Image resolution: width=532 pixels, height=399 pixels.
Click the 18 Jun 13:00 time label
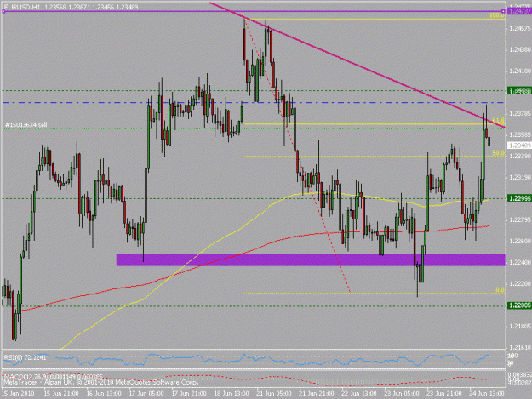pos(232,393)
